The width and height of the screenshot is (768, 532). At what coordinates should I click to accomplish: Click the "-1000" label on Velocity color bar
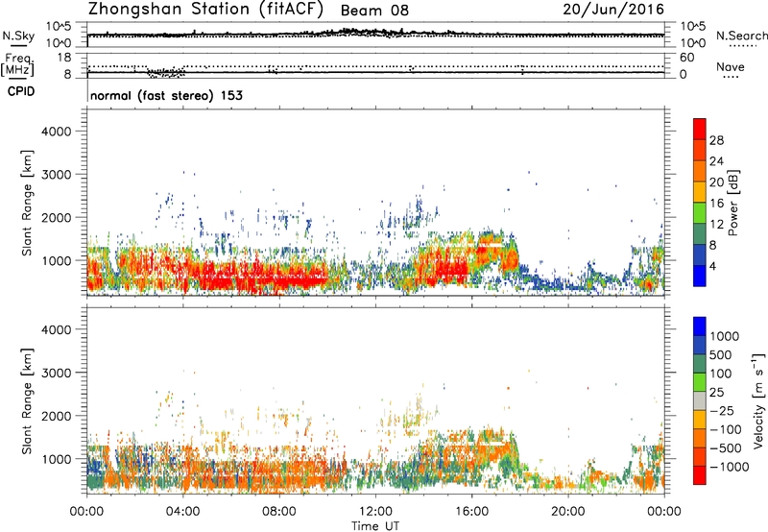tap(729, 467)
